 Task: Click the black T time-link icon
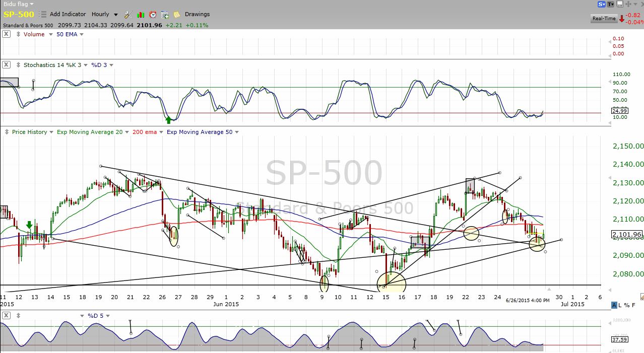point(611,4)
